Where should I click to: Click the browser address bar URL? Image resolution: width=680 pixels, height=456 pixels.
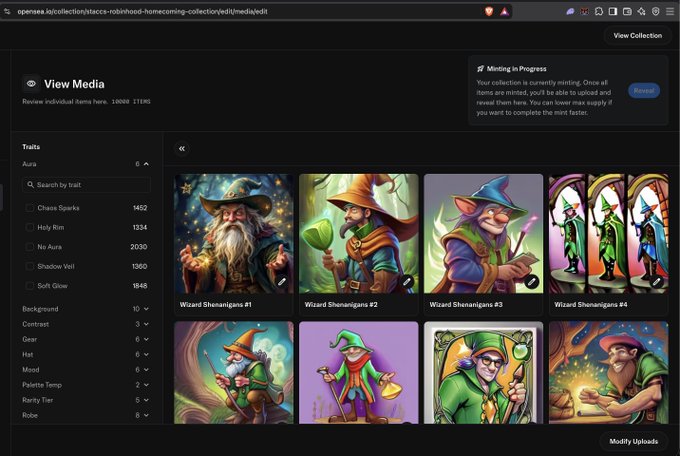142,12
